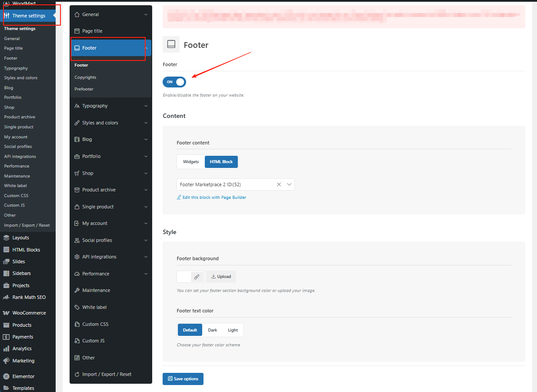The height and width of the screenshot is (392, 537).
Task: Click the Footer background color swatch
Action: (184, 277)
